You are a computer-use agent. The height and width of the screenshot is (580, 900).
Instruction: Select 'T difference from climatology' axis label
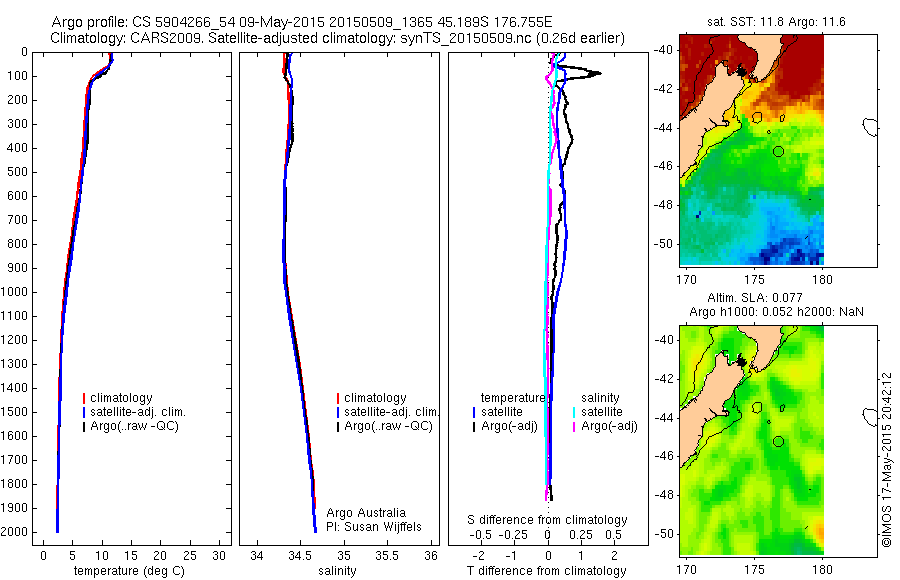(x=546, y=571)
